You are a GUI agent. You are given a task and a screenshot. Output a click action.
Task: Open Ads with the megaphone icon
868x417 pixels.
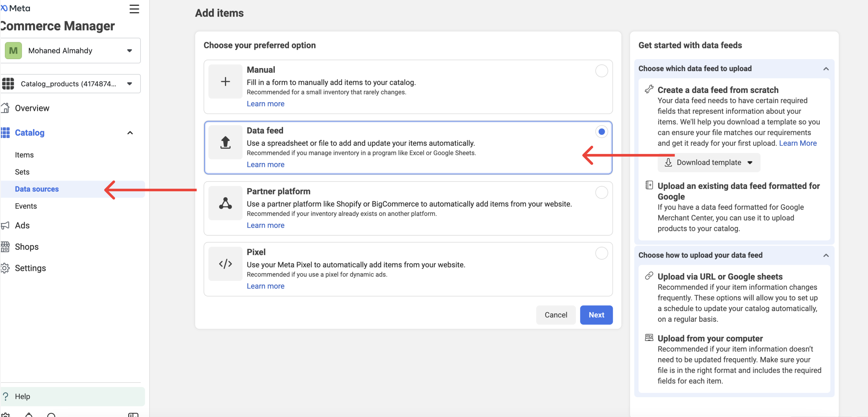[x=5, y=225]
